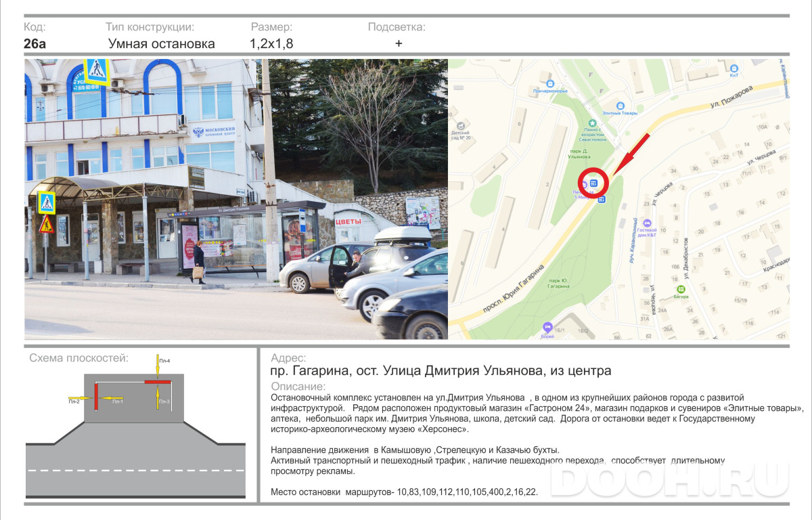The image size is (812, 520).
Task: Click the green Багира store icon
Action: click(x=681, y=289)
